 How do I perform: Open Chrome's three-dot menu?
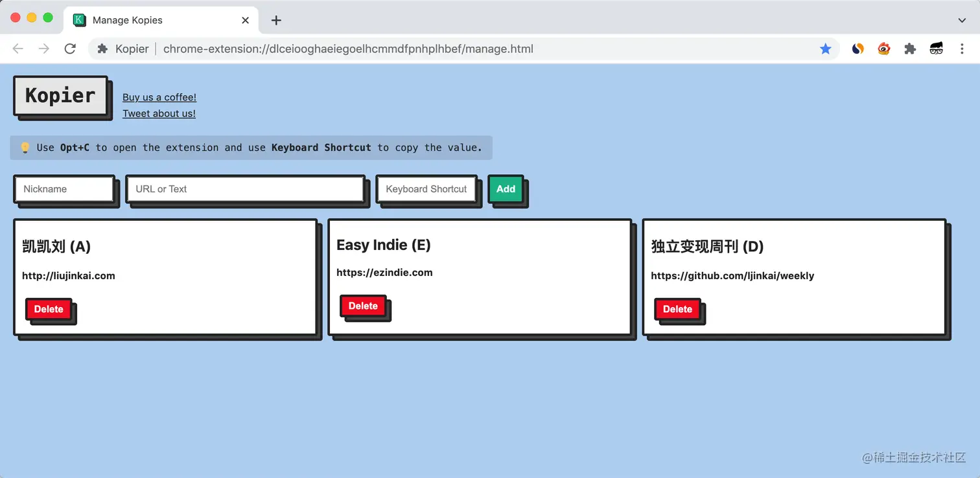pyautogui.click(x=962, y=49)
